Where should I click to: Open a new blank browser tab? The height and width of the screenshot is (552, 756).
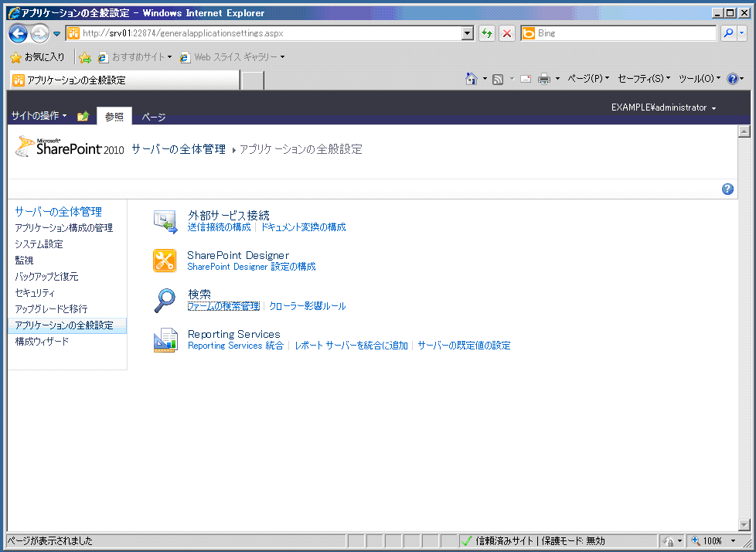click(x=253, y=80)
